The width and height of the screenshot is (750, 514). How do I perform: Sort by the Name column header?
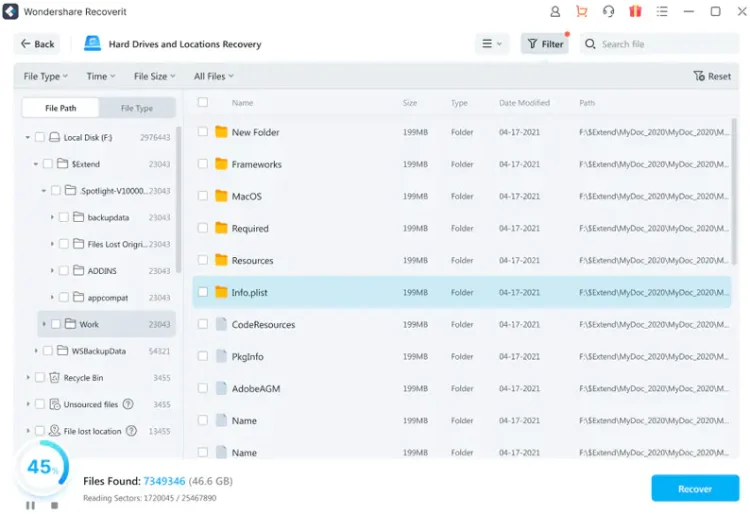coord(243,103)
